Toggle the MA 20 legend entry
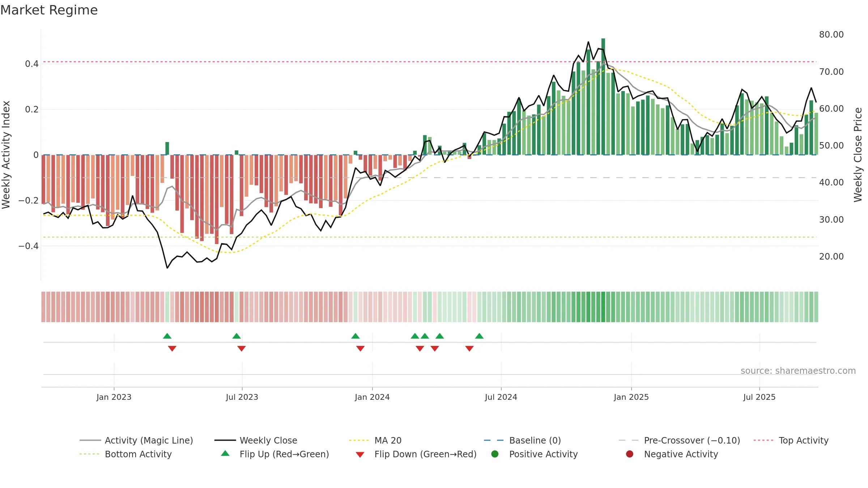 (x=375, y=440)
